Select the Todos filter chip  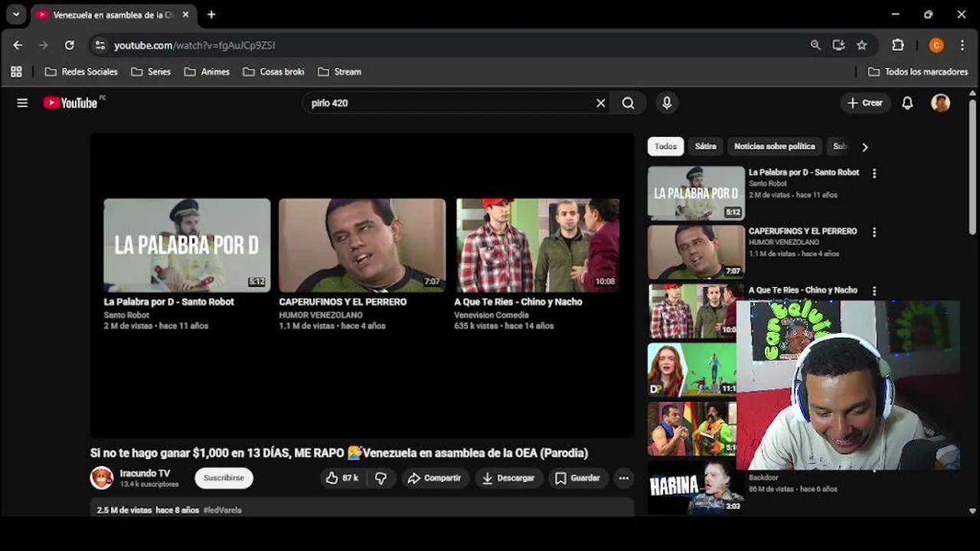665,146
